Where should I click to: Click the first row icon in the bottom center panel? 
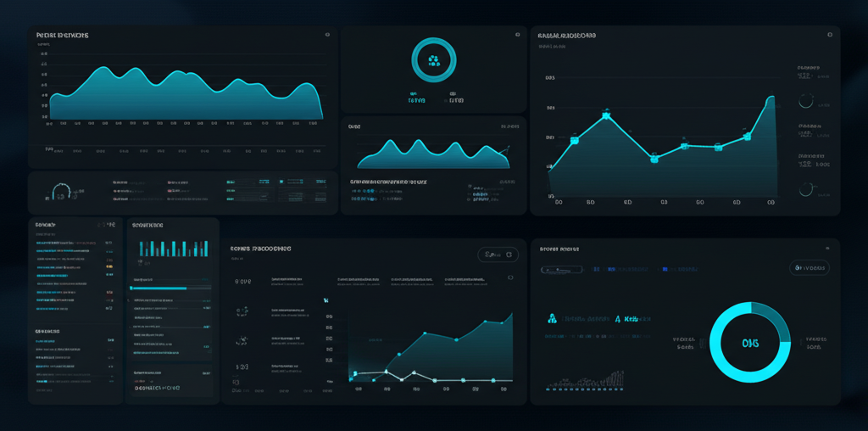242,281
